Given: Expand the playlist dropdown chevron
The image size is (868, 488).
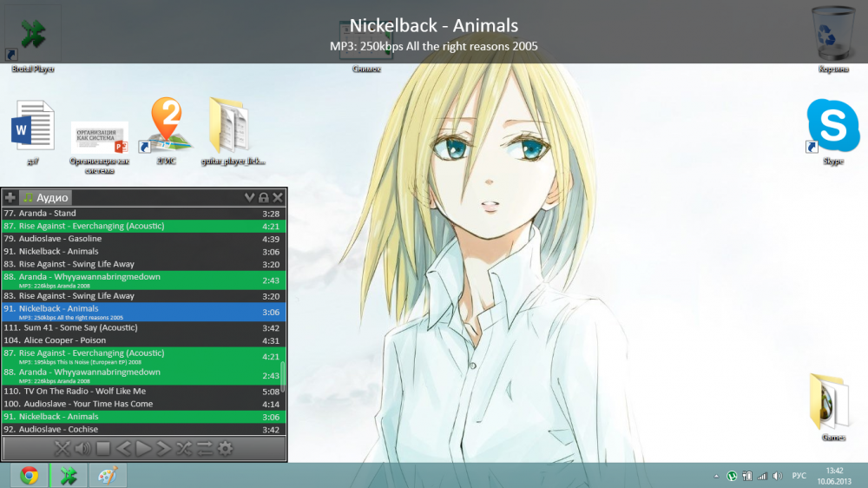Looking at the screenshot, I should coord(250,198).
